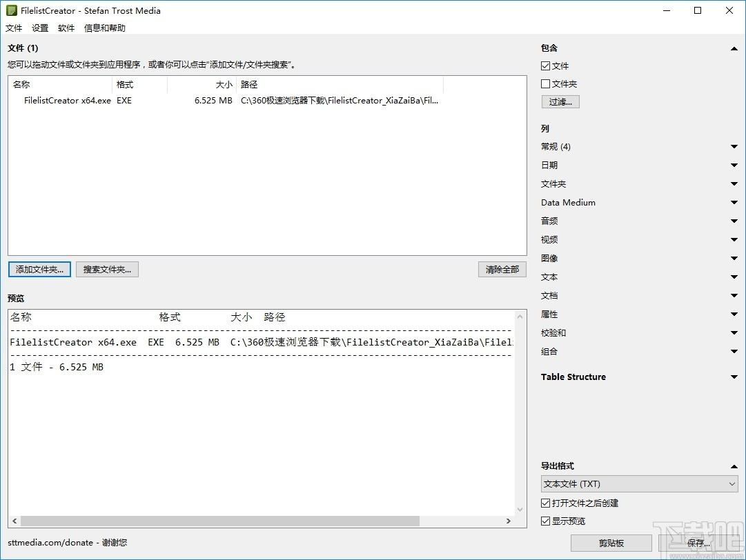Toggle the 显示预览 checkbox
Screen dimensions: 746x560
tap(546, 521)
